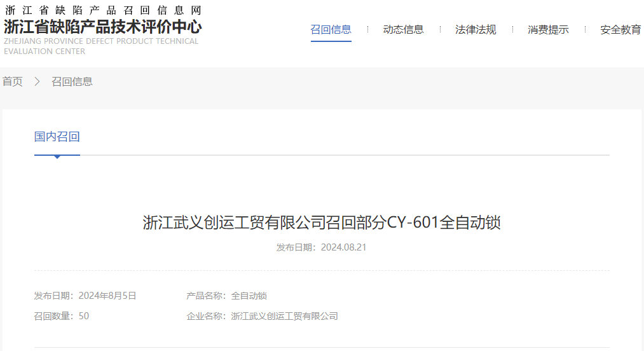Open the 召回信息 navigation menu
Screen dimensions: 644x351
pos(331,30)
